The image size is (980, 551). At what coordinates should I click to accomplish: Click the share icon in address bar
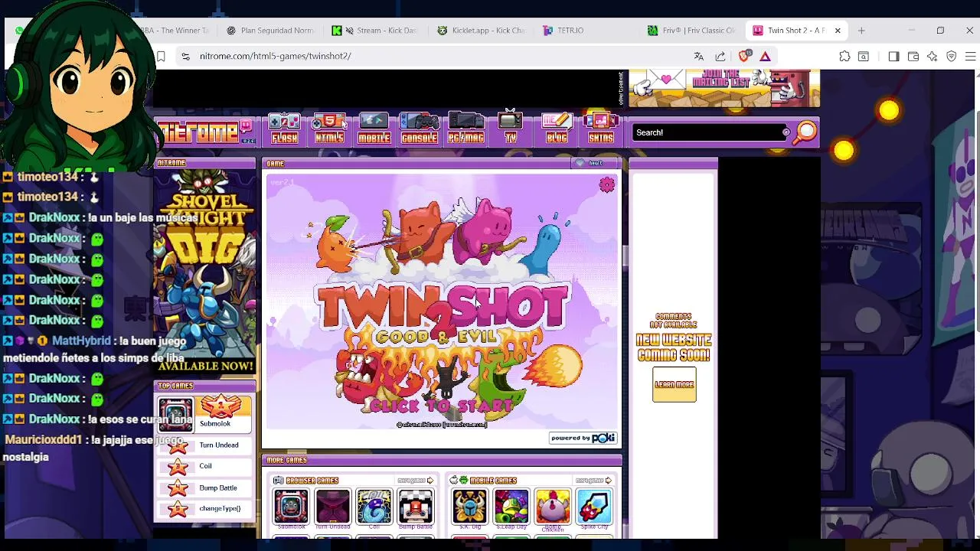720,56
